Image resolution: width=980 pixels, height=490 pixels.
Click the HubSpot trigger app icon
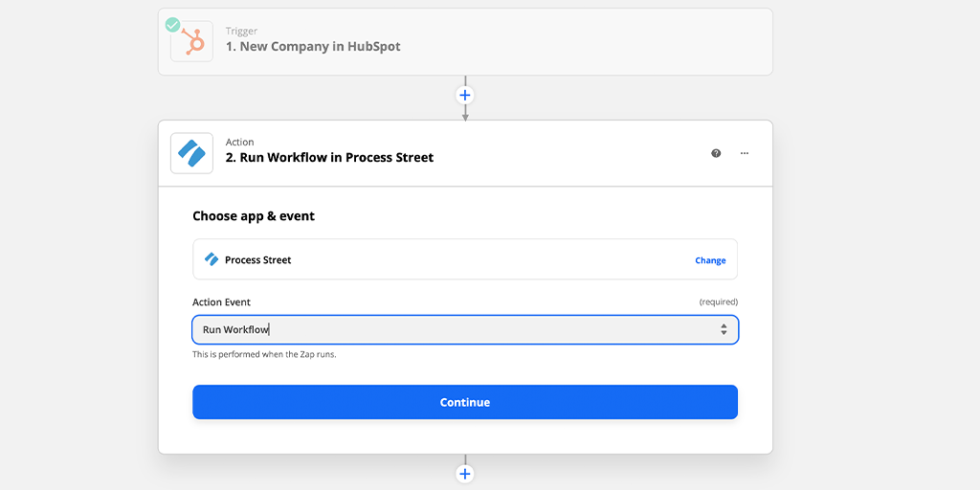pos(191,41)
